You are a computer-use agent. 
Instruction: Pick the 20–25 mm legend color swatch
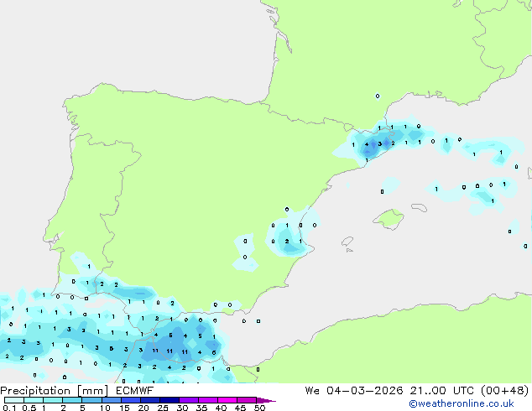coord(149,400)
